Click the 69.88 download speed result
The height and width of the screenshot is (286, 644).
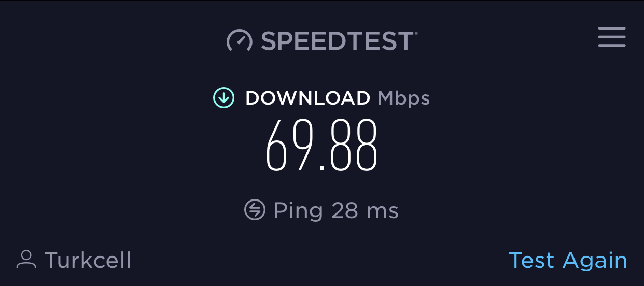coord(321,146)
